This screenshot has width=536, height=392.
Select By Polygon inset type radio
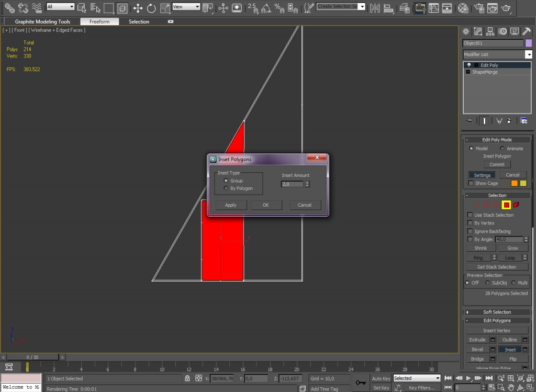coord(226,188)
